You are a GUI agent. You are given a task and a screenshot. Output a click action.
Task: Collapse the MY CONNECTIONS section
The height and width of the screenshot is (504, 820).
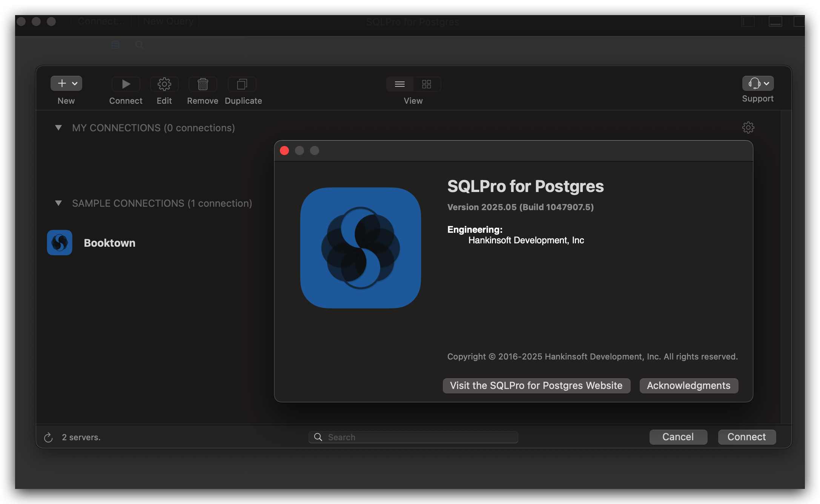[x=58, y=128]
